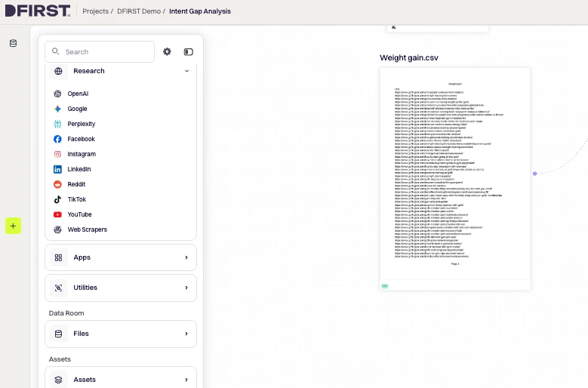
Task: Open the Utilities section
Action: pos(121,288)
